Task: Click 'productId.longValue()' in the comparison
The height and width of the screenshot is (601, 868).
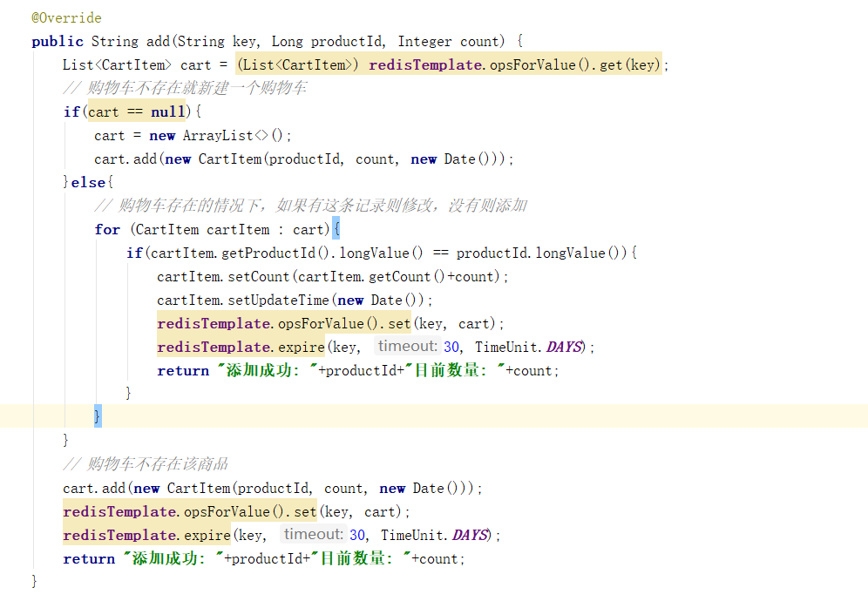Action: (538, 253)
